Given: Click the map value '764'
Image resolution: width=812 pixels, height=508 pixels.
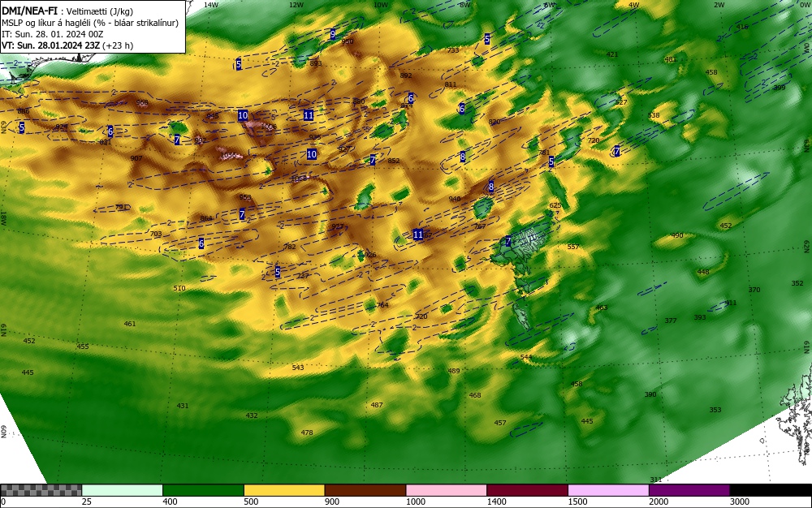Looking at the screenshot, I should click(382, 305).
